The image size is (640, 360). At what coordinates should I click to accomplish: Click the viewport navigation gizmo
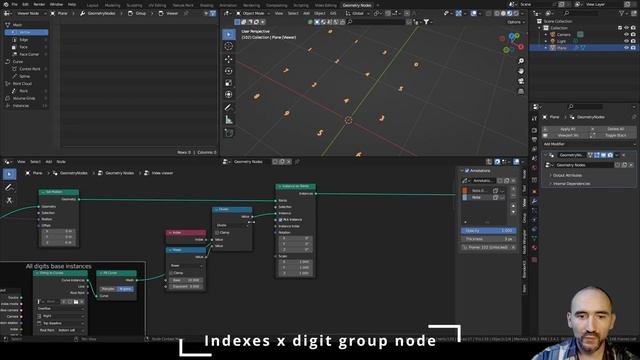tap(513, 43)
